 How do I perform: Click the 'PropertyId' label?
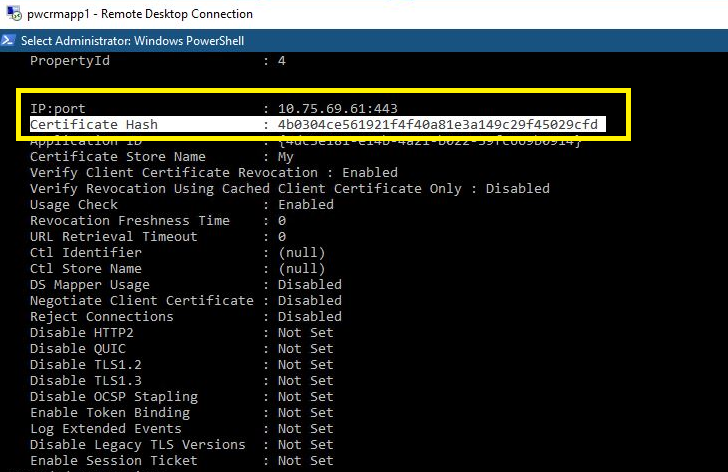pos(70,61)
